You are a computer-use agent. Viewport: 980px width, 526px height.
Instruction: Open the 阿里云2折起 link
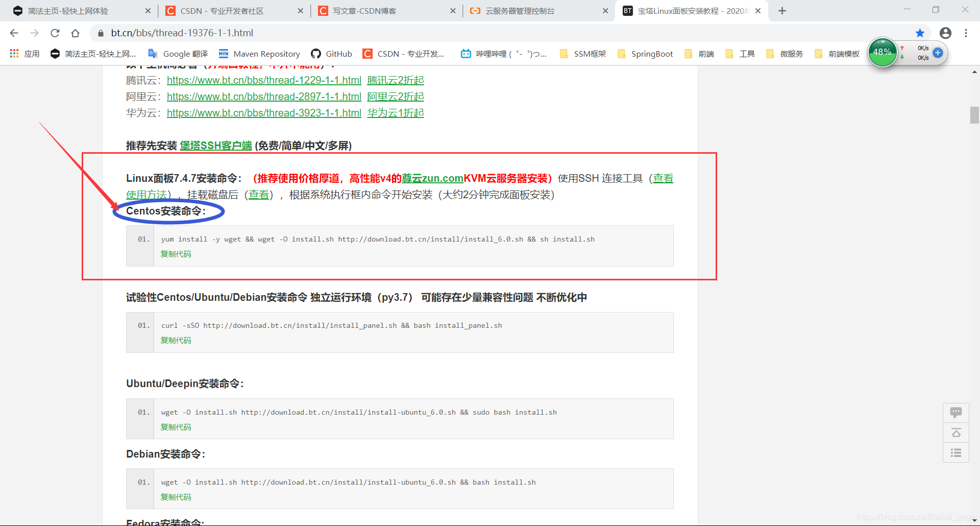tap(396, 97)
